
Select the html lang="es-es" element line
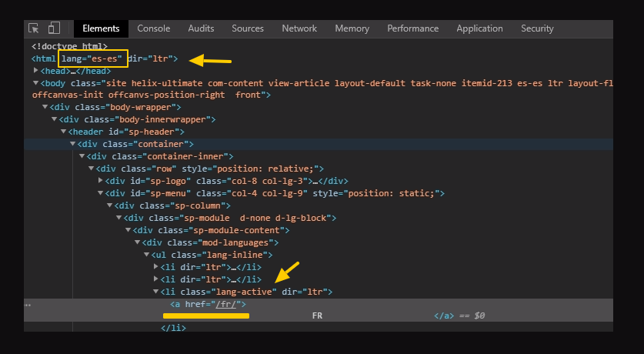click(104, 58)
